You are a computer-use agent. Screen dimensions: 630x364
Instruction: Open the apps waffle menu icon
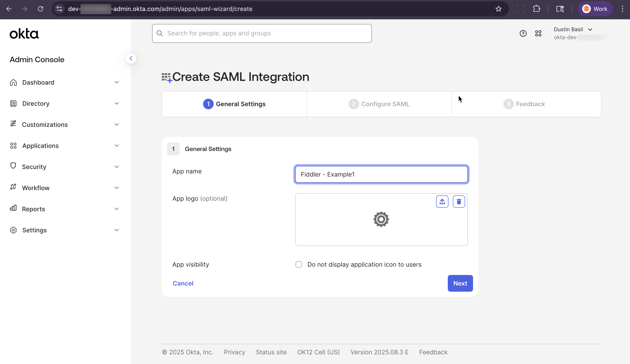coord(539,33)
